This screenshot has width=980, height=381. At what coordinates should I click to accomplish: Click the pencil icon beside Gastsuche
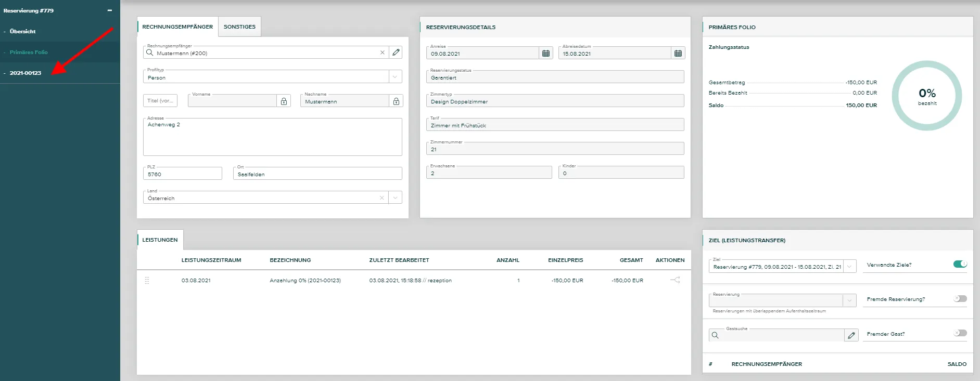tap(851, 335)
